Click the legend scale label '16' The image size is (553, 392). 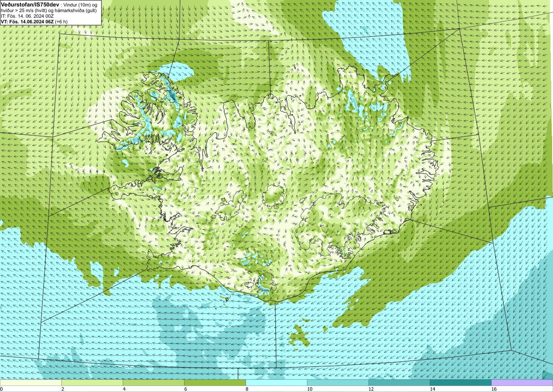tap(494, 389)
